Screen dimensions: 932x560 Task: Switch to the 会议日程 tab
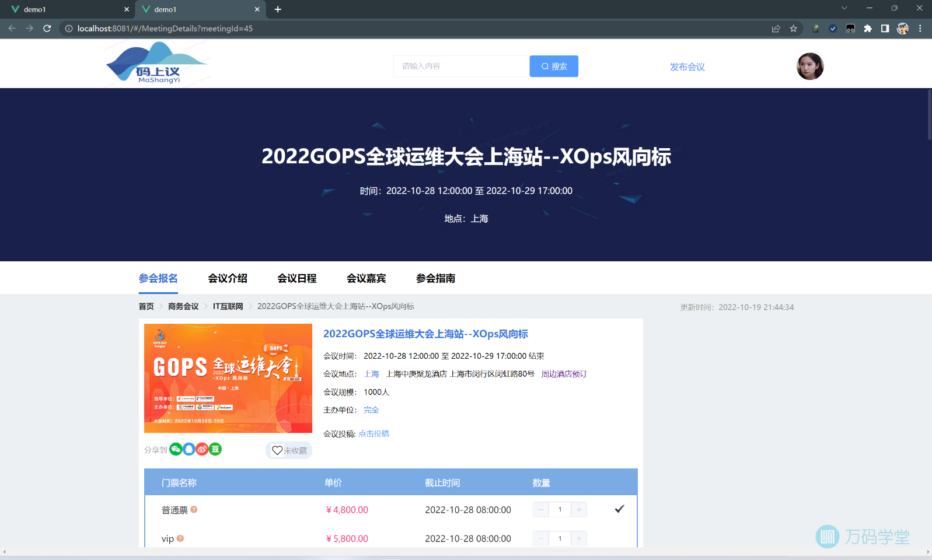point(297,278)
